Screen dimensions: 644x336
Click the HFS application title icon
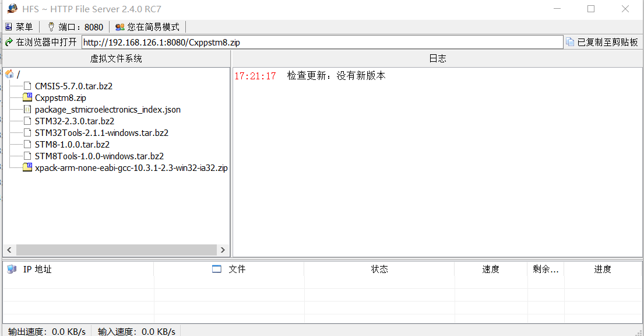[12, 9]
